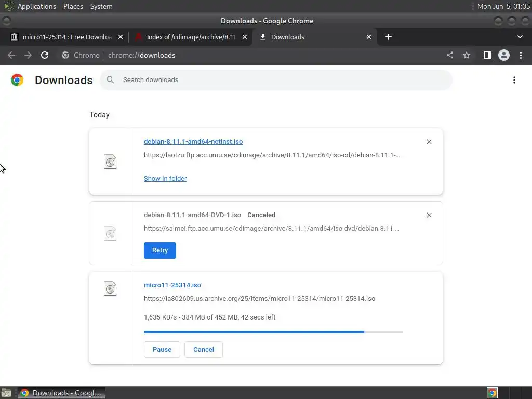Screen dimensions: 532x399
Task: Click the micro11 download progress bar
Action: [x=273, y=332]
